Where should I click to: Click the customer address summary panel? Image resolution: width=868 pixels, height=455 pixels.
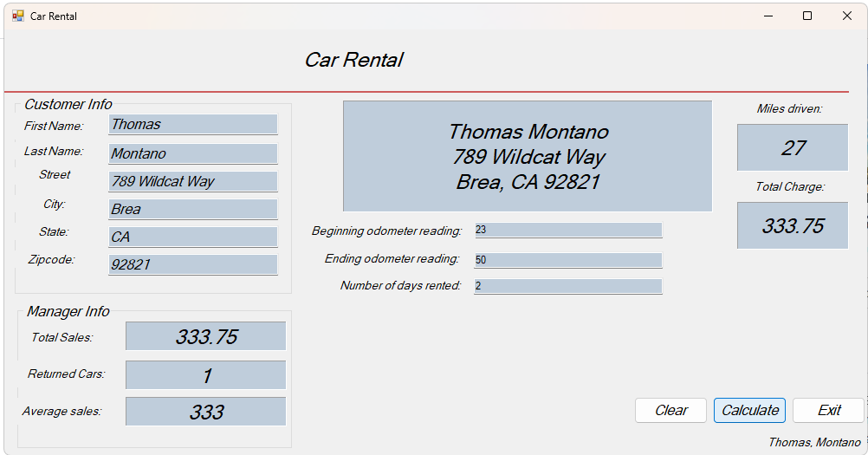tap(527, 156)
